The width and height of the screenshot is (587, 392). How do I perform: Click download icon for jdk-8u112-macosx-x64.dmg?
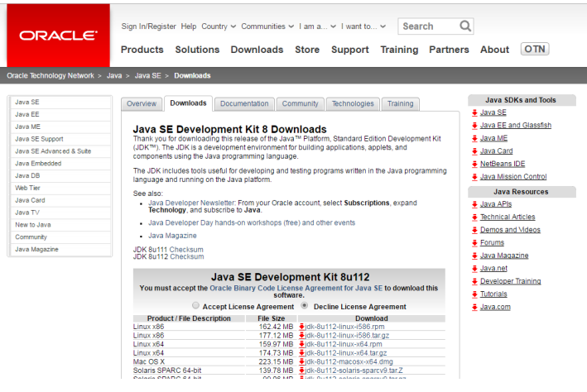301,361
